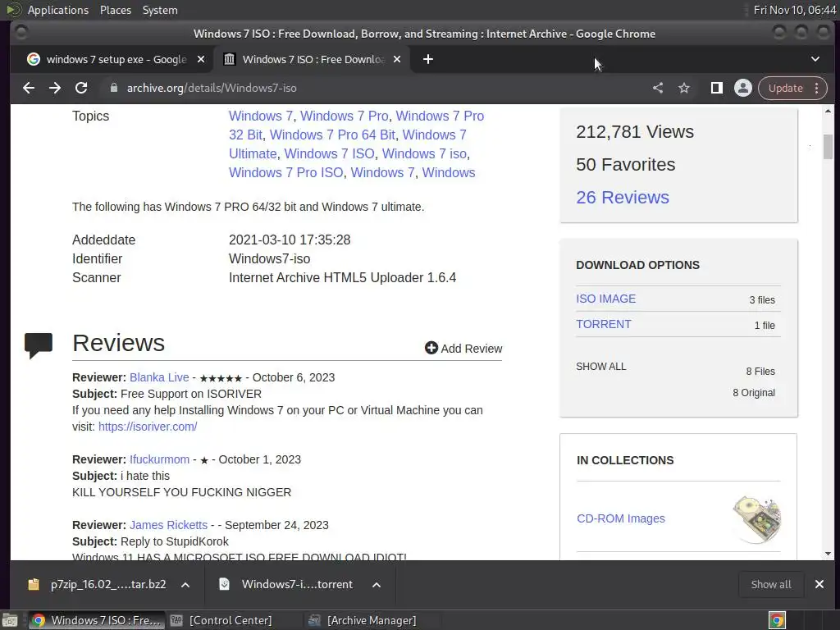Open the isoriver.com link
This screenshot has width=840, height=630.
[x=148, y=427]
